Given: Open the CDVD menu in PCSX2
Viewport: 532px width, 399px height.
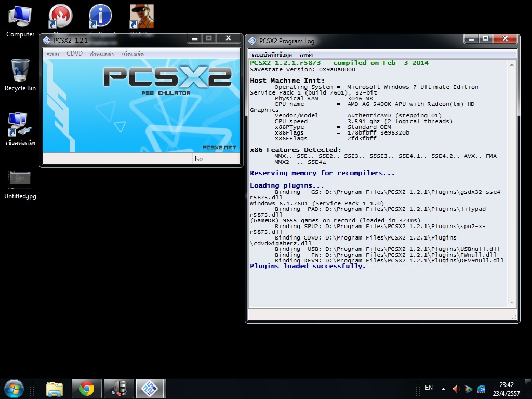Looking at the screenshot, I should point(75,54).
